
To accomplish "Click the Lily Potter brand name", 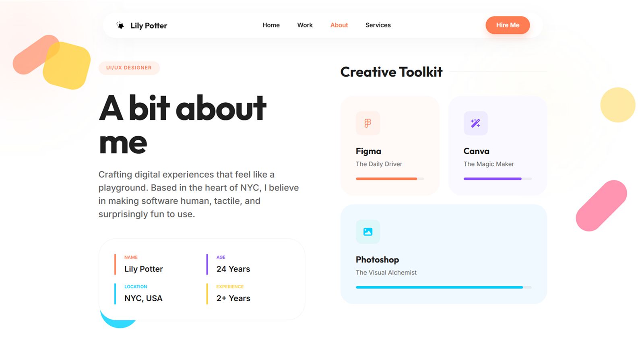I will pyautogui.click(x=149, y=26).
